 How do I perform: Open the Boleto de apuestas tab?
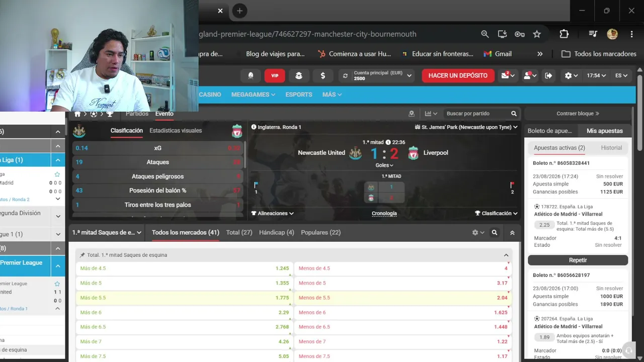click(550, 131)
